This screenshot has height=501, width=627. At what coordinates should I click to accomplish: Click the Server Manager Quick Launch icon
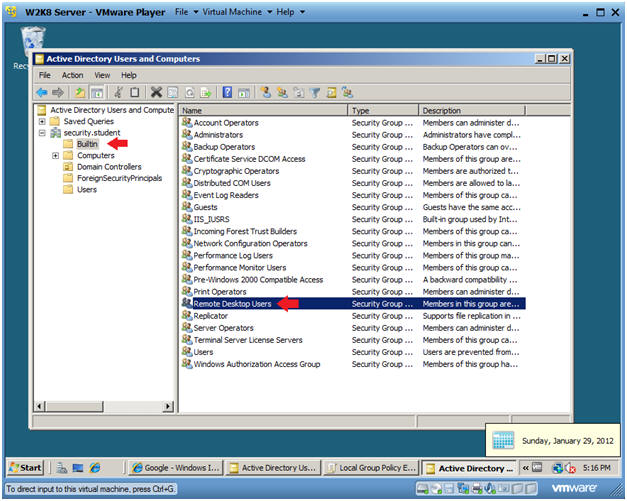pos(62,467)
